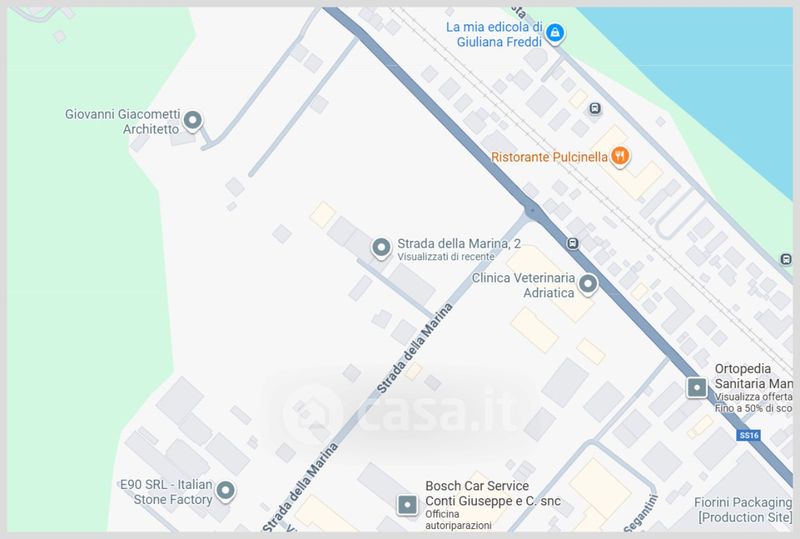Click the SS16 road shield badge
This screenshot has width=800, height=539.
pyautogui.click(x=749, y=435)
